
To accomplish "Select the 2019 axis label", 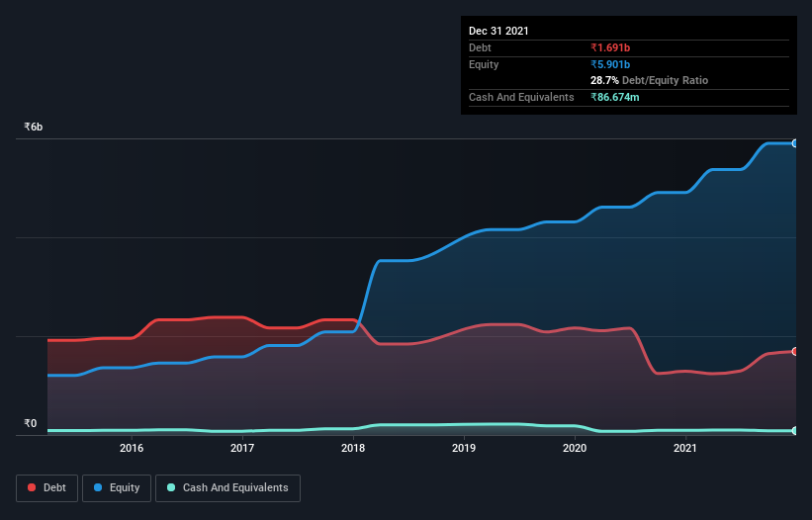I will coord(464,448).
